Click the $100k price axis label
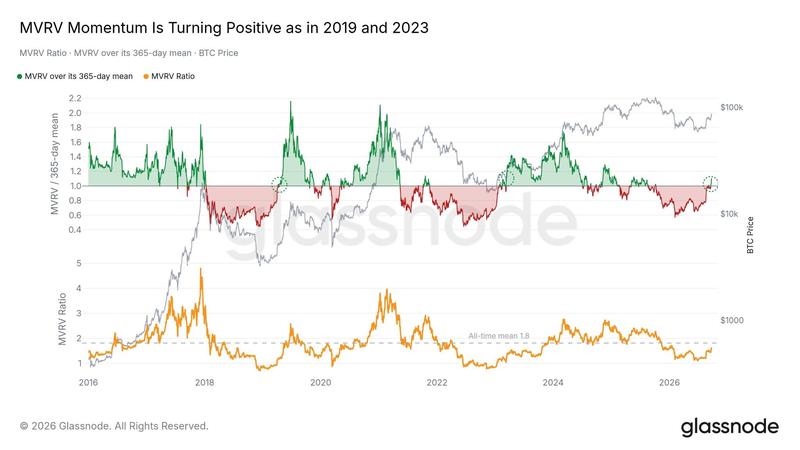 click(x=732, y=108)
